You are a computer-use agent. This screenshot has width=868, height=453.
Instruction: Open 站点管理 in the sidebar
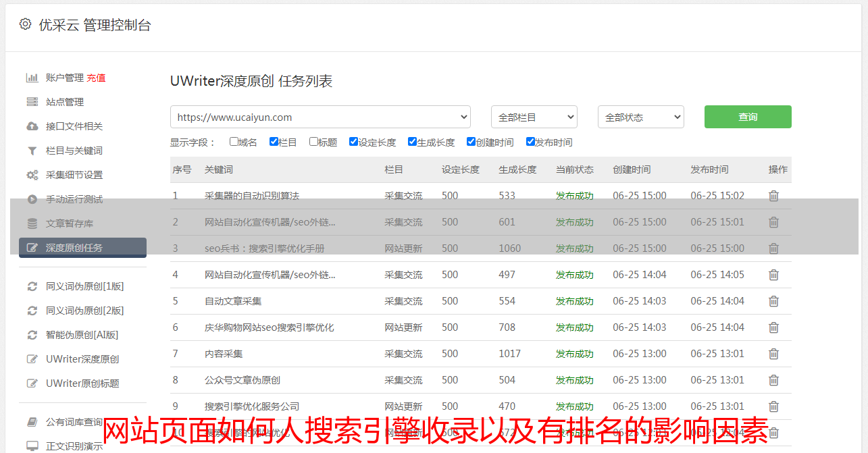[65, 102]
